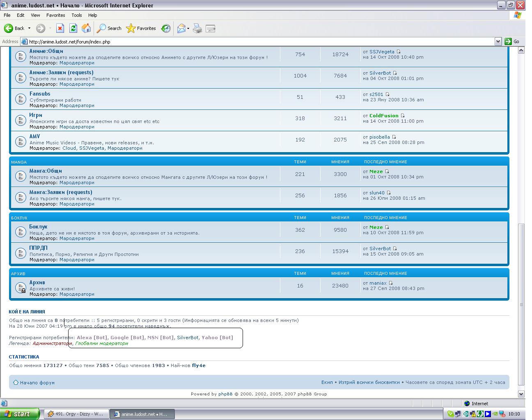Image resolution: width=532 pixels, height=420 pixels.
Task: Open the View menu
Action: [35, 15]
